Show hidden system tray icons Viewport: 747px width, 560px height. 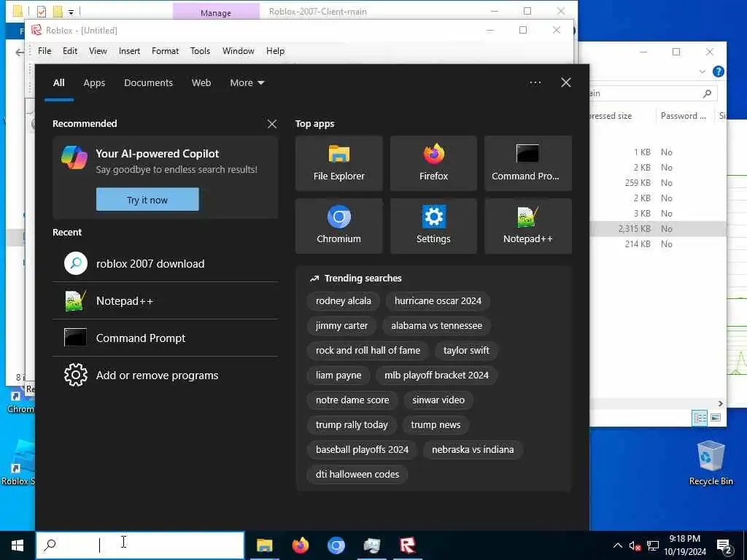[617, 545]
